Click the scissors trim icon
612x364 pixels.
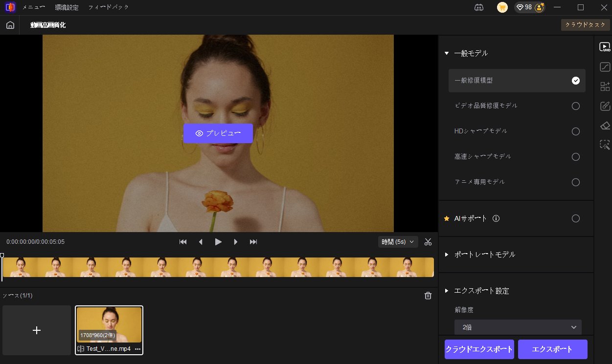pyautogui.click(x=428, y=242)
